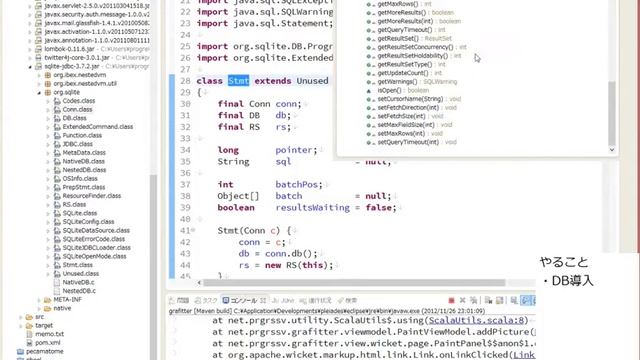Expand the twitter4j-core-3.0.1.jar node
Screen dimensions: 640x360
coord(30,58)
